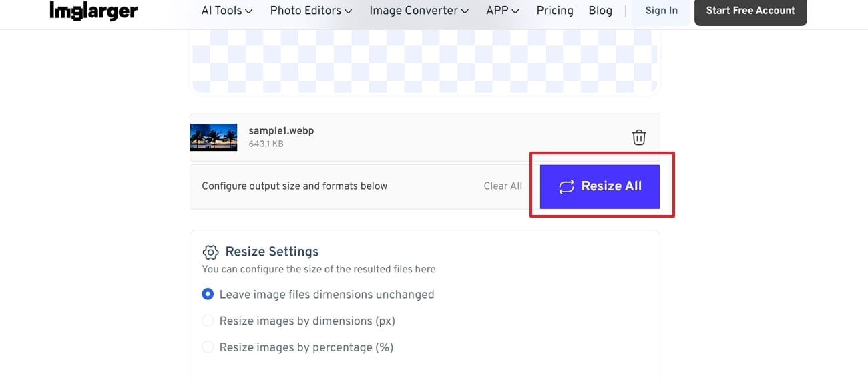Click the Resize Settings gear icon
The height and width of the screenshot is (382, 868).
tap(210, 252)
